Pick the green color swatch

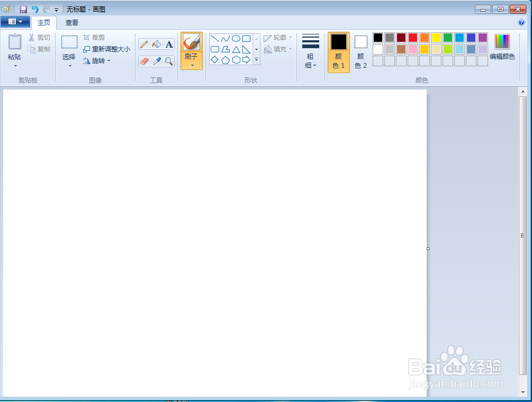(x=447, y=38)
